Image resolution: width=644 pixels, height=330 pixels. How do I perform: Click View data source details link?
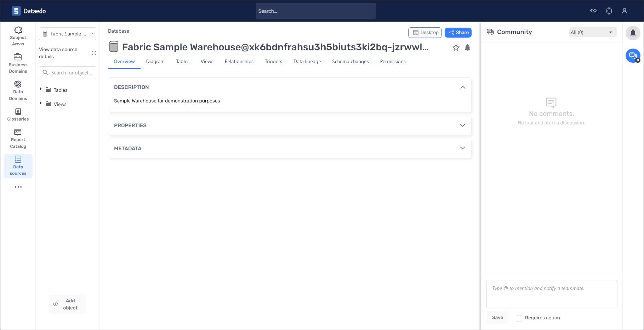tap(58, 53)
